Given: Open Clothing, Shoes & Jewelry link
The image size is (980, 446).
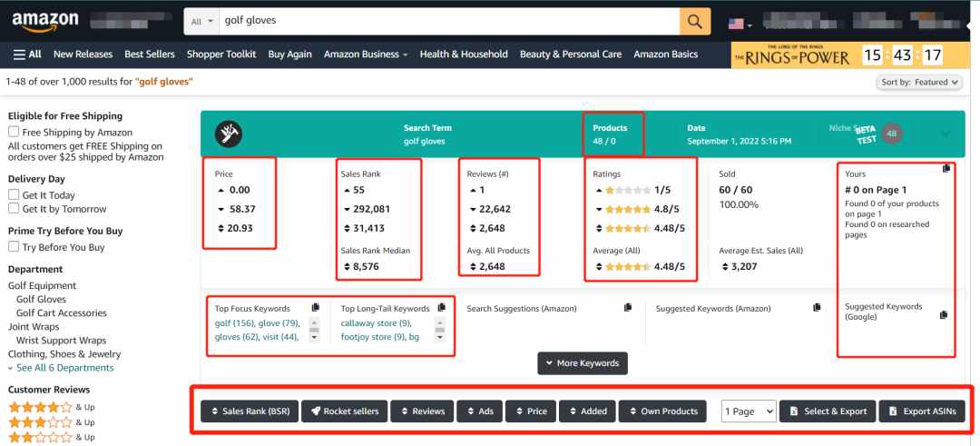Looking at the screenshot, I should pyautogui.click(x=64, y=354).
